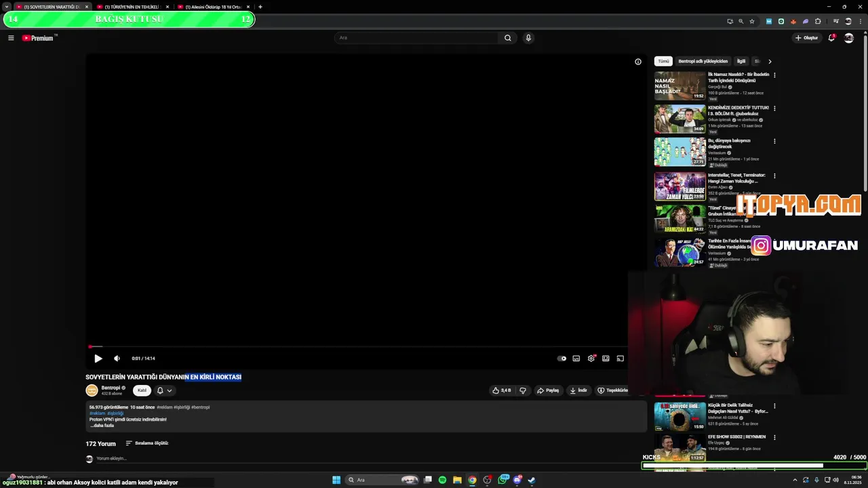868x488 pixels.
Task: Open Discord from the taskbar
Action: pyautogui.click(x=517, y=480)
